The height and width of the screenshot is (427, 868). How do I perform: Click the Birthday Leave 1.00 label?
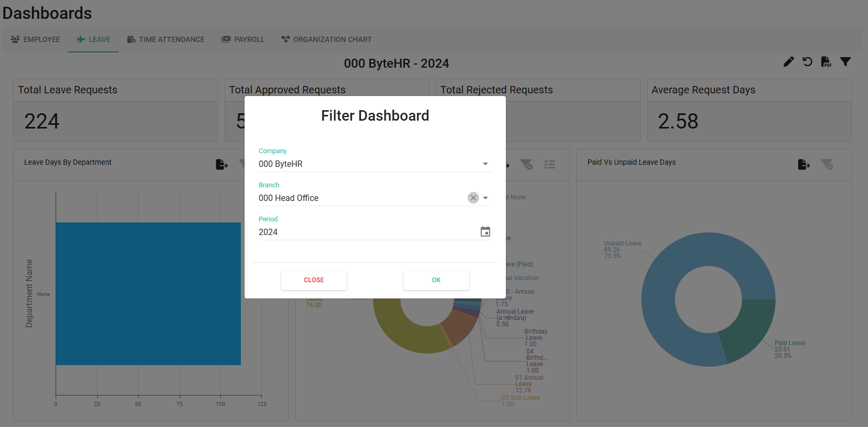(x=535, y=338)
